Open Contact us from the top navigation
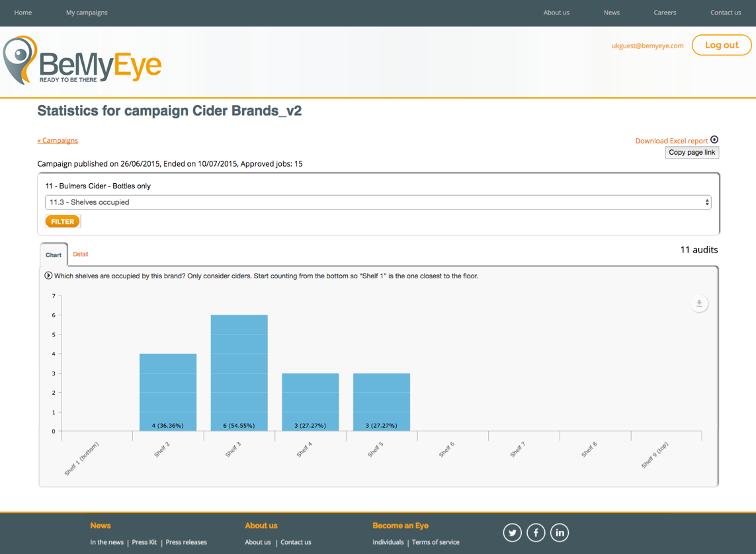The height and width of the screenshot is (554, 756). point(726,12)
